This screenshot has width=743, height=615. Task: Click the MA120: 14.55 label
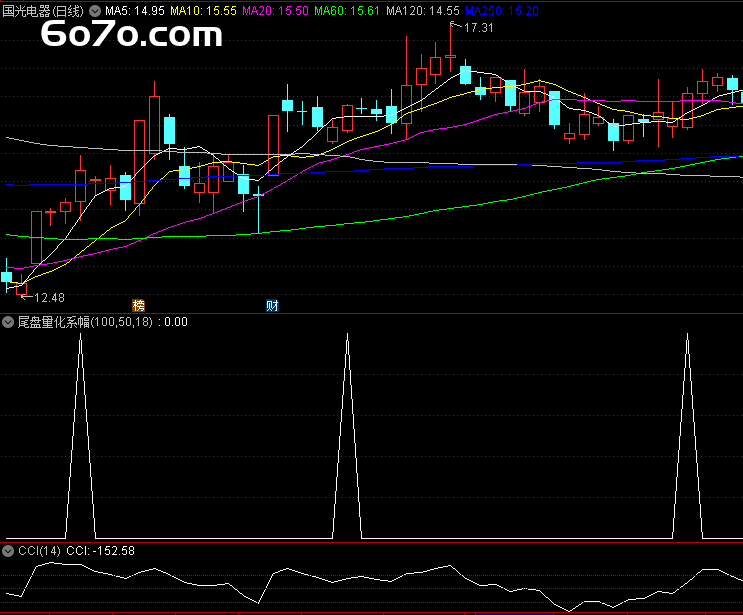coord(423,11)
